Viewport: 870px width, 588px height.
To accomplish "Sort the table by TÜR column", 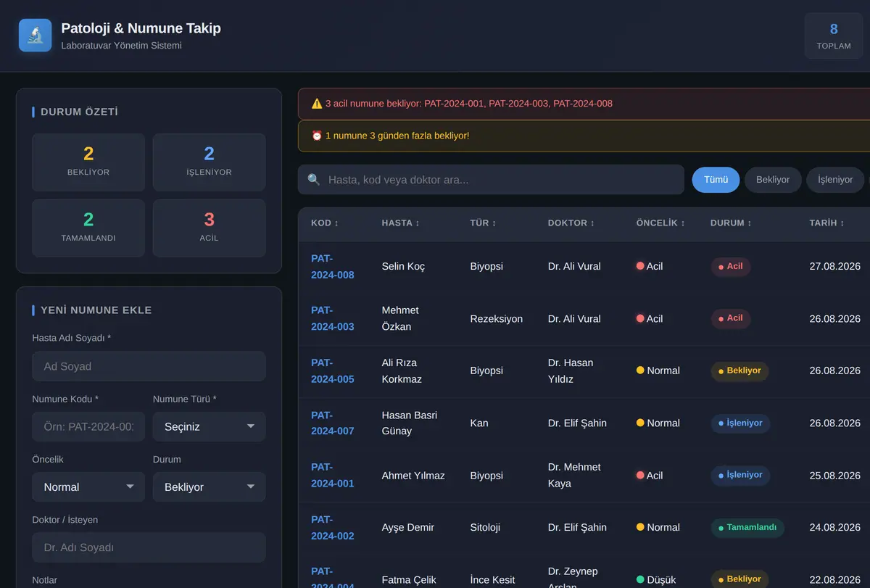I will [x=483, y=223].
